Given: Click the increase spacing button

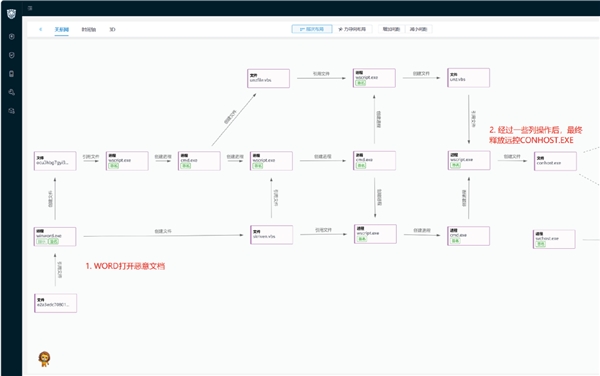Looking at the screenshot, I should [391, 29].
